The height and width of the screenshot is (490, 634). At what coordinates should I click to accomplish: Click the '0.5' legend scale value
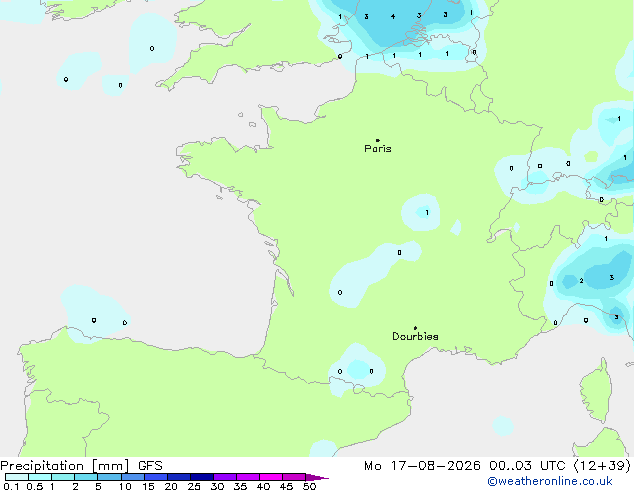pos(35,486)
